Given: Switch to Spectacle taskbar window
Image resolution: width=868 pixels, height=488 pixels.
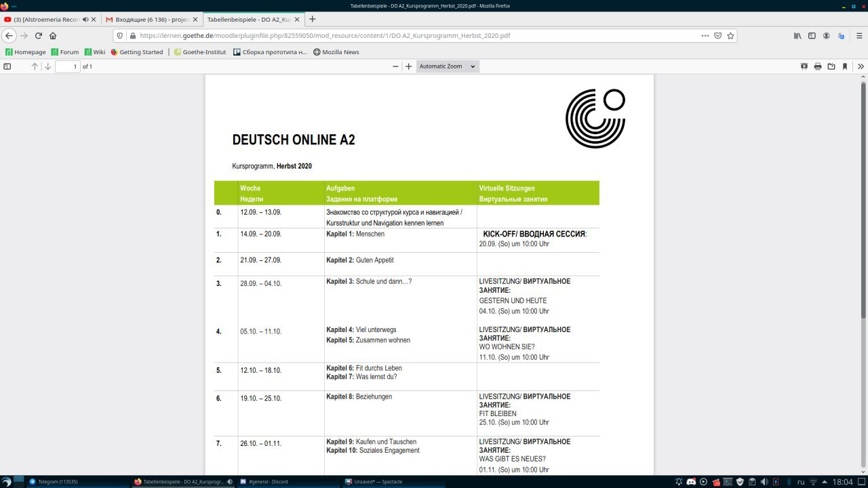Looking at the screenshot, I should click(393, 481).
